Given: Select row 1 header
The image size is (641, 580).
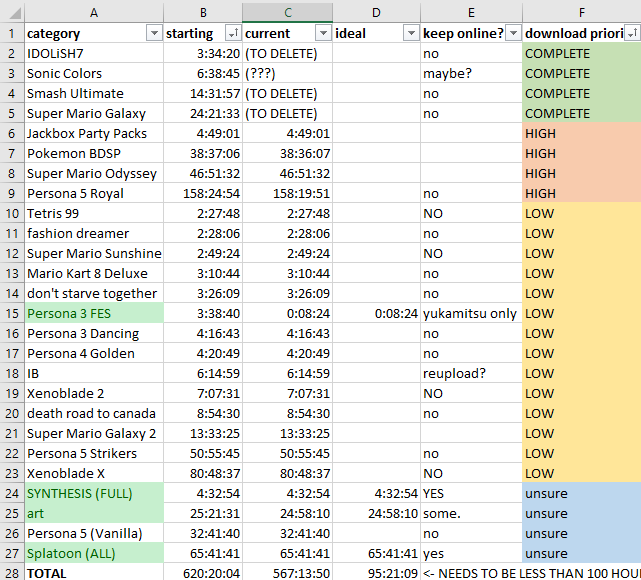Looking at the screenshot, I should [12, 33].
